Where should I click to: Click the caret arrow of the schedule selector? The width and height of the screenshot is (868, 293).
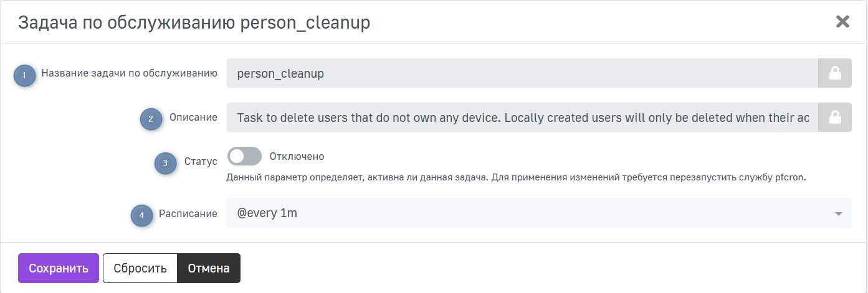click(x=838, y=214)
